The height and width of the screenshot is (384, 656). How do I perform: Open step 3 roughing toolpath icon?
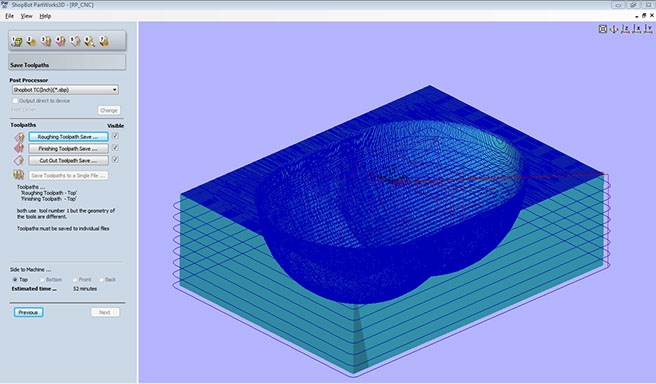pos(46,41)
